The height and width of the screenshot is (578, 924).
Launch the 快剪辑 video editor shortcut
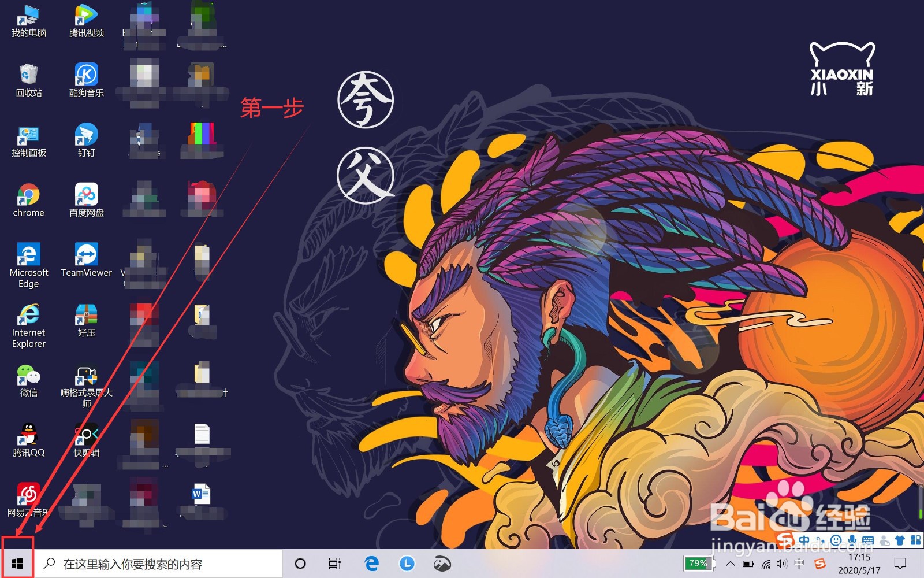86,440
